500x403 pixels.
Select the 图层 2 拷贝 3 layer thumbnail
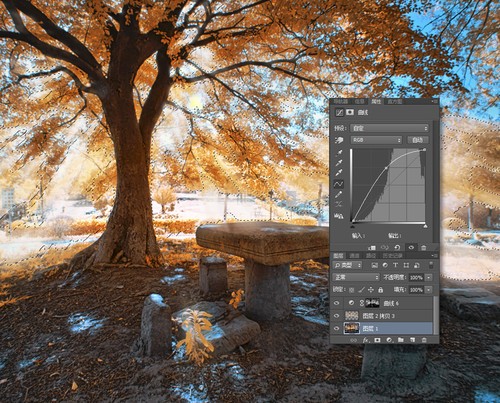[351, 316]
